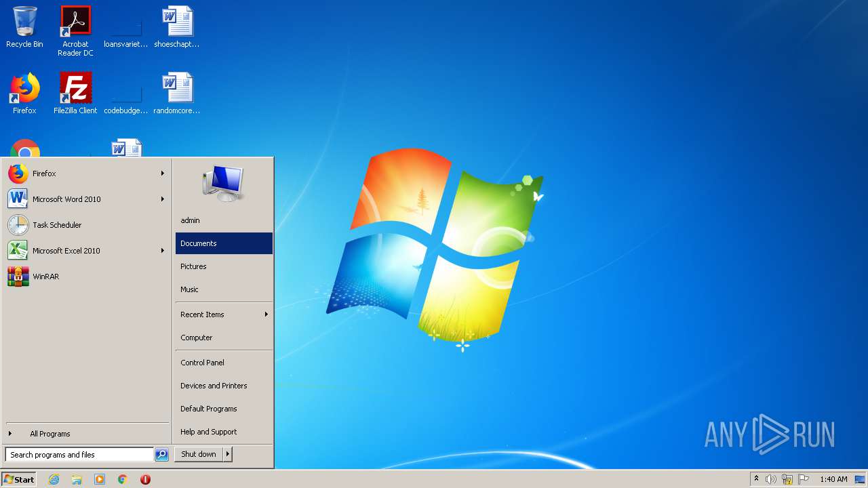
Task: Open the Pictures library
Action: click(x=224, y=266)
